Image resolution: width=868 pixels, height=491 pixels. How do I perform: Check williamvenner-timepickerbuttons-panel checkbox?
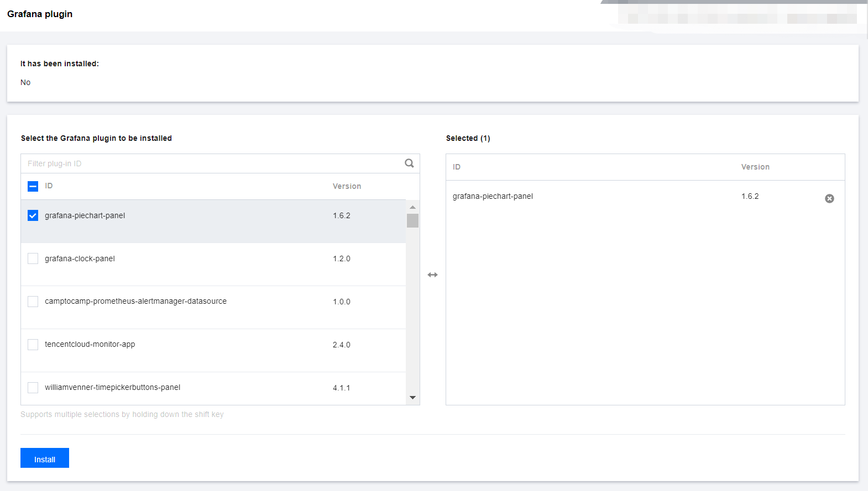[33, 388]
